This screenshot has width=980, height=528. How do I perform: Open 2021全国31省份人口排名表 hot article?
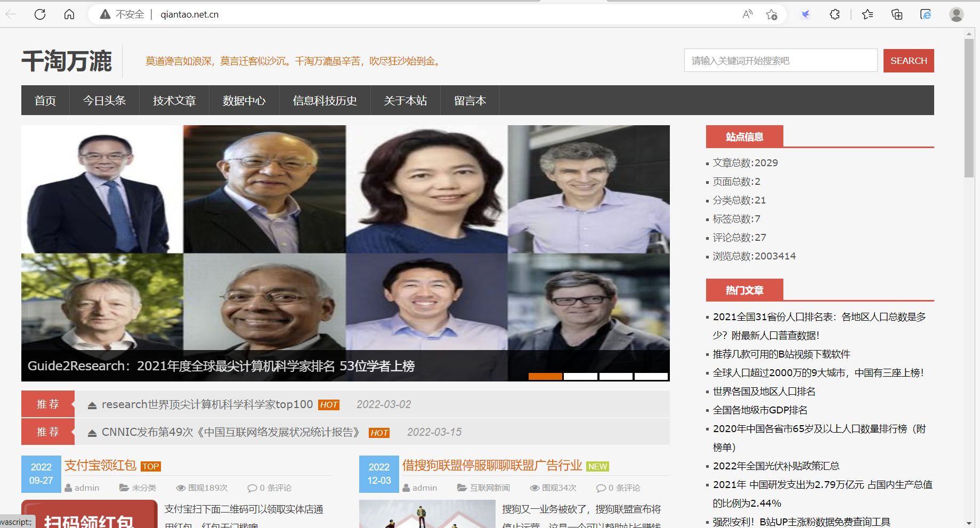820,326
